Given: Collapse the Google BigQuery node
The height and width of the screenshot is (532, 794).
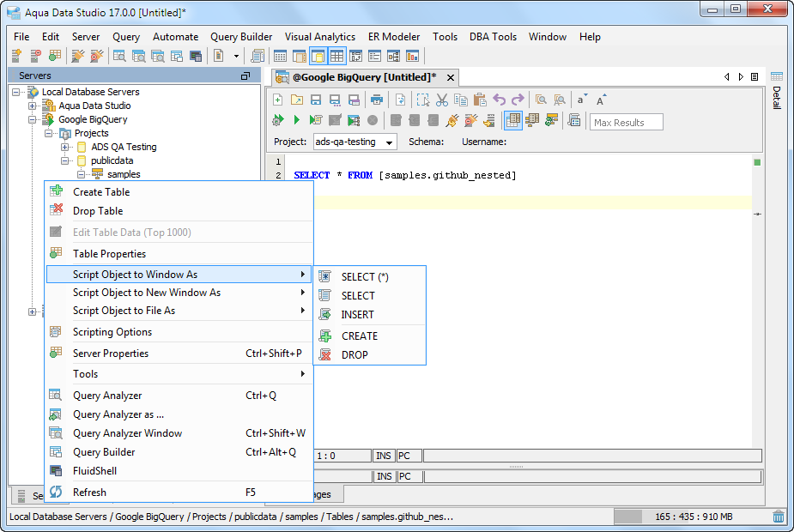Looking at the screenshot, I should coord(33,119).
